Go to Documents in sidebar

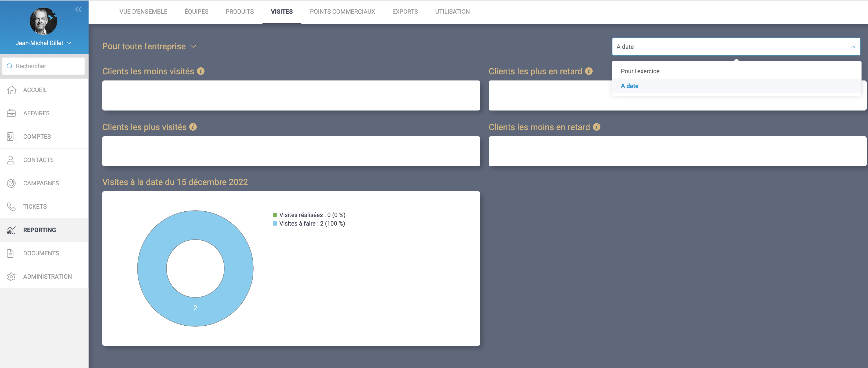point(41,253)
